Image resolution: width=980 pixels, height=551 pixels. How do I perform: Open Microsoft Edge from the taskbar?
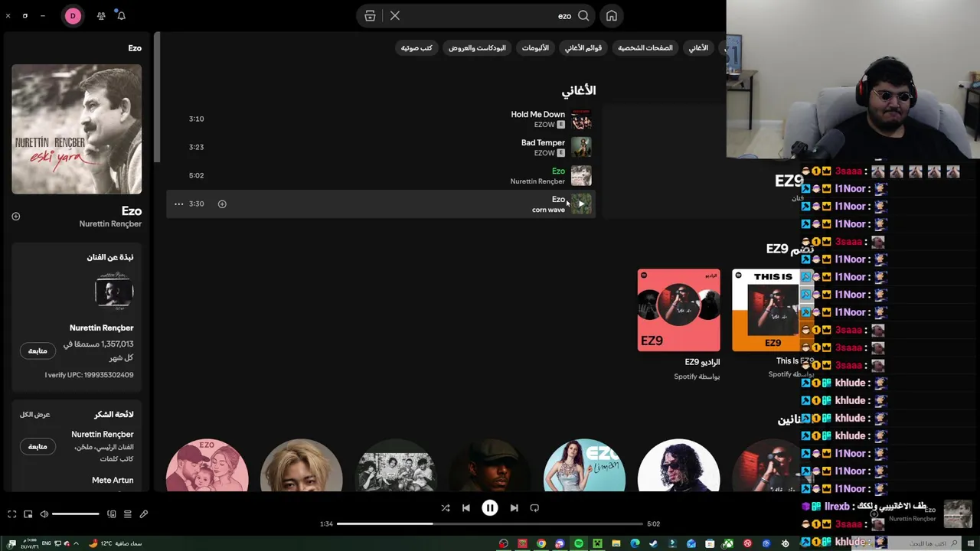(x=635, y=543)
